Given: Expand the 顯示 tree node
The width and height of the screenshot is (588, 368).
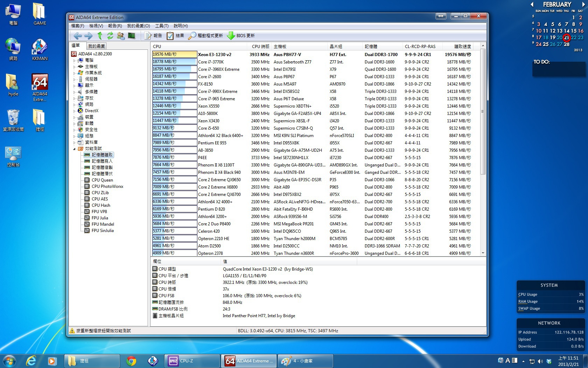Looking at the screenshot, I should pos(74,86).
